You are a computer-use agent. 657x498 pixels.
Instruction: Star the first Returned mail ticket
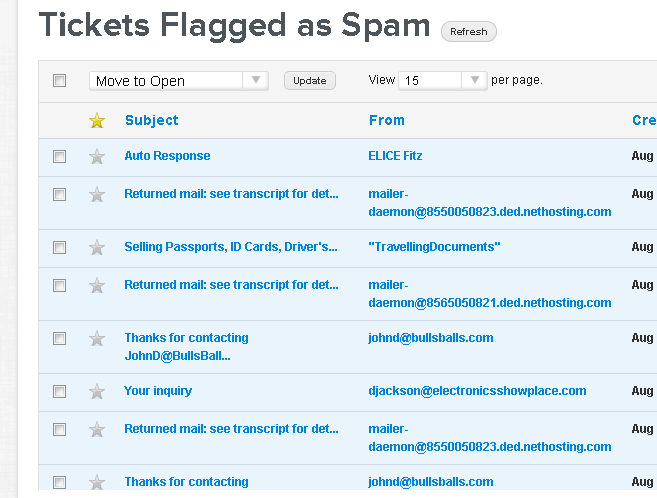(x=97, y=195)
